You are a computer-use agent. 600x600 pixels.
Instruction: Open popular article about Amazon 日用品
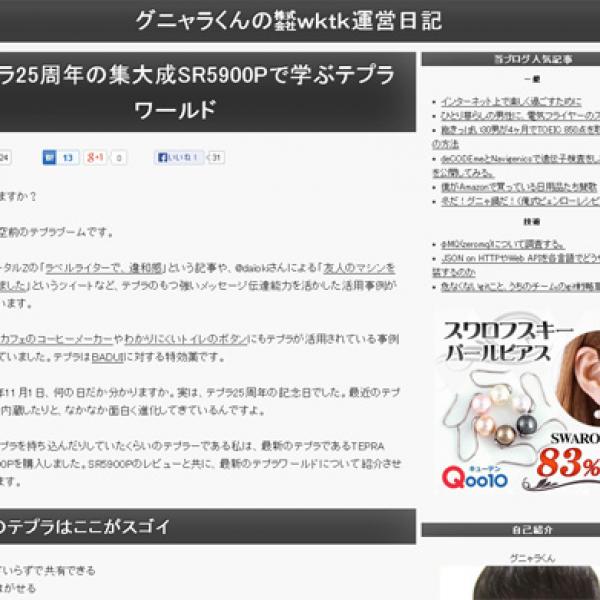519,187
